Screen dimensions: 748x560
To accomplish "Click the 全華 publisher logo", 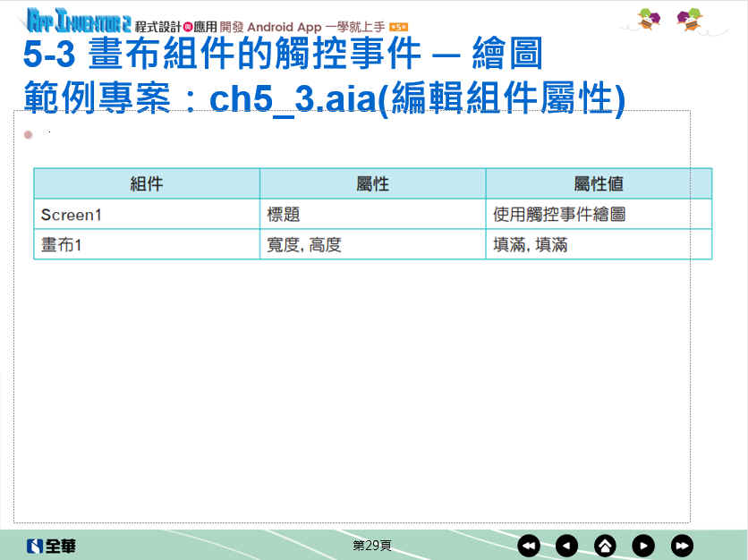I will click(51, 546).
